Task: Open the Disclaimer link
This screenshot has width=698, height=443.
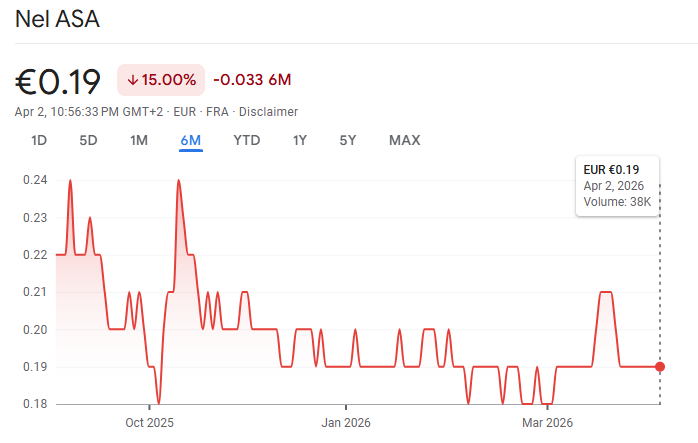Action: pos(268,112)
